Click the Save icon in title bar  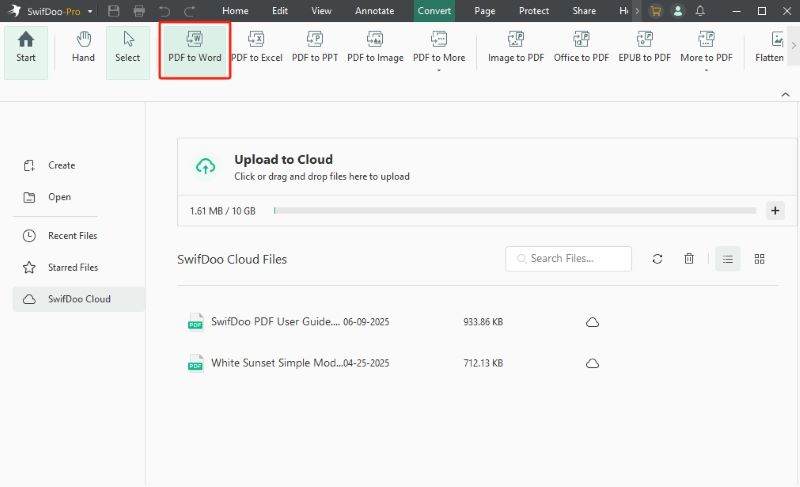tap(114, 11)
